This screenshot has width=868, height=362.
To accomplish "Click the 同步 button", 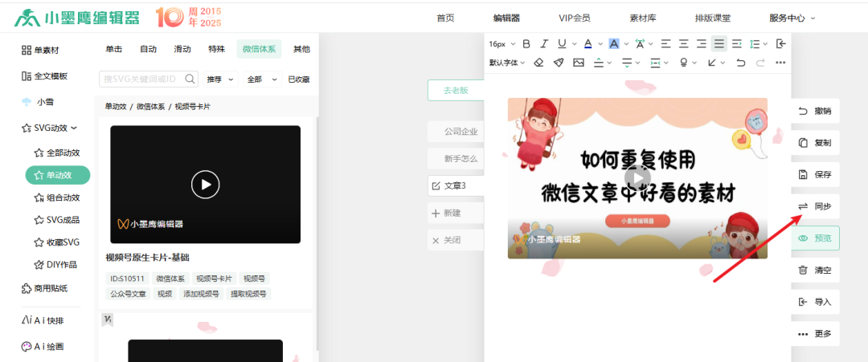I will 815,207.
